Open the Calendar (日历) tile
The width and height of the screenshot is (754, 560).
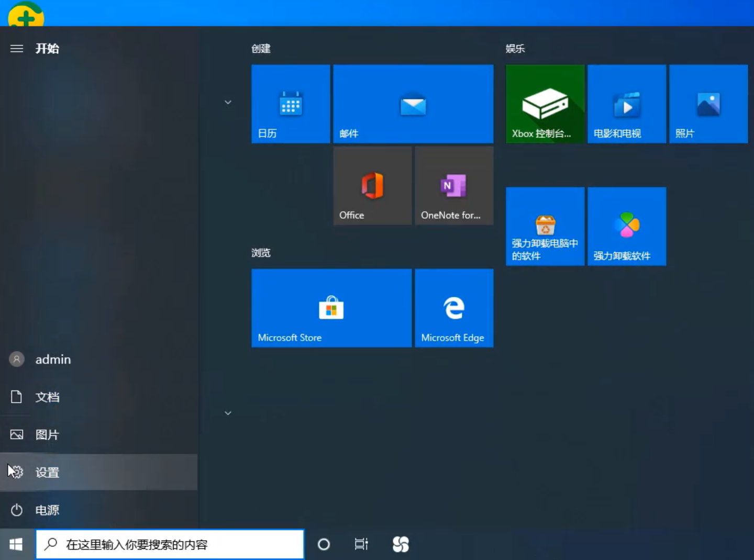tap(291, 104)
